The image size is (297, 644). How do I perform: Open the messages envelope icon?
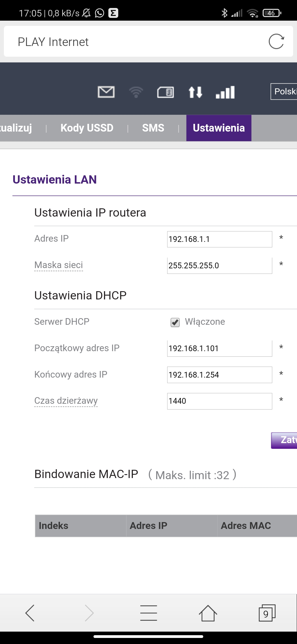[x=106, y=92]
